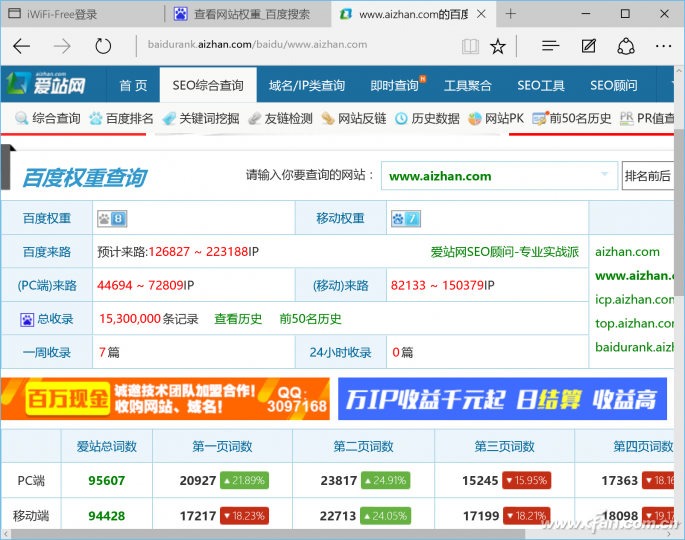
Task: Open the browser more options menu
Action: 664,46
